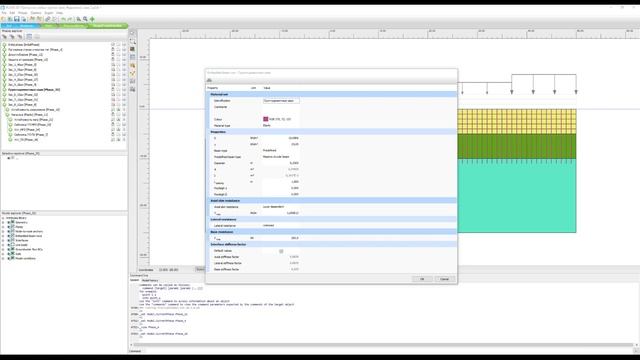Viewport: 640px width, 360px height.
Task: Expand the Plates node in Model explorer
Action: pos(3,227)
